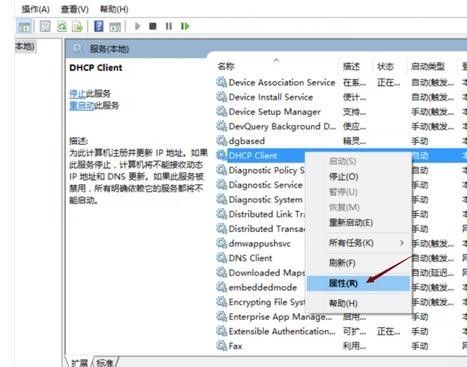
Task: Choose 停止(O) in context menu
Action: [x=358, y=177]
